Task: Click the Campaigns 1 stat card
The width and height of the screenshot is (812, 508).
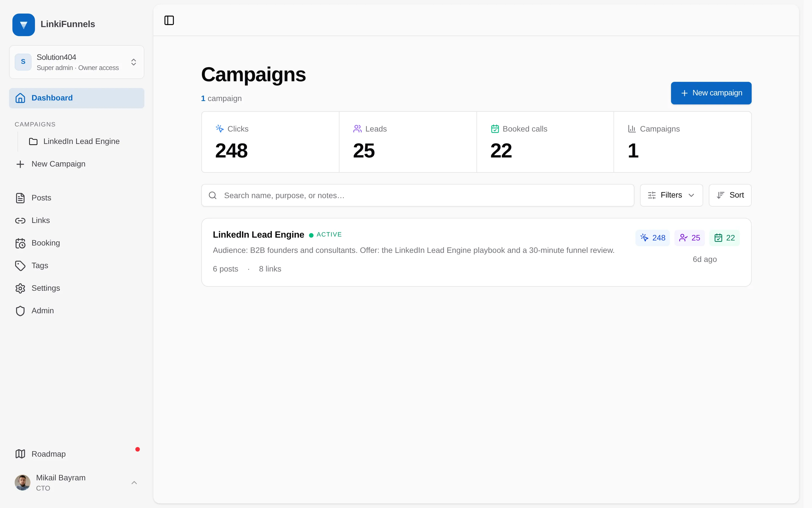Action: [x=683, y=142]
